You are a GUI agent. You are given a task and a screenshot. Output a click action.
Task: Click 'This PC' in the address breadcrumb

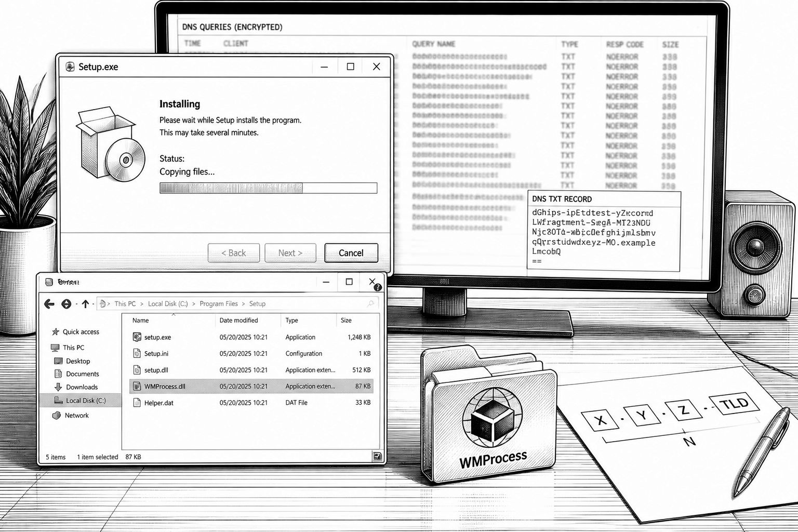pyautogui.click(x=125, y=304)
